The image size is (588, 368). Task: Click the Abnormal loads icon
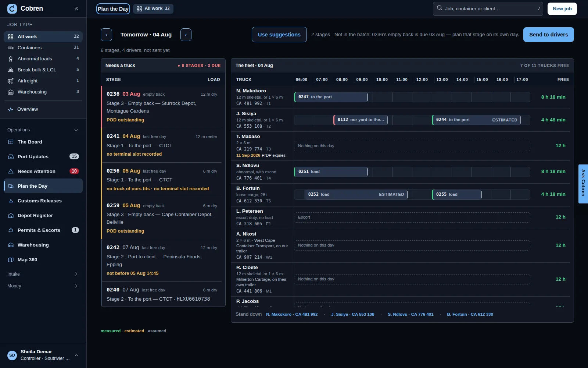click(x=11, y=59)
